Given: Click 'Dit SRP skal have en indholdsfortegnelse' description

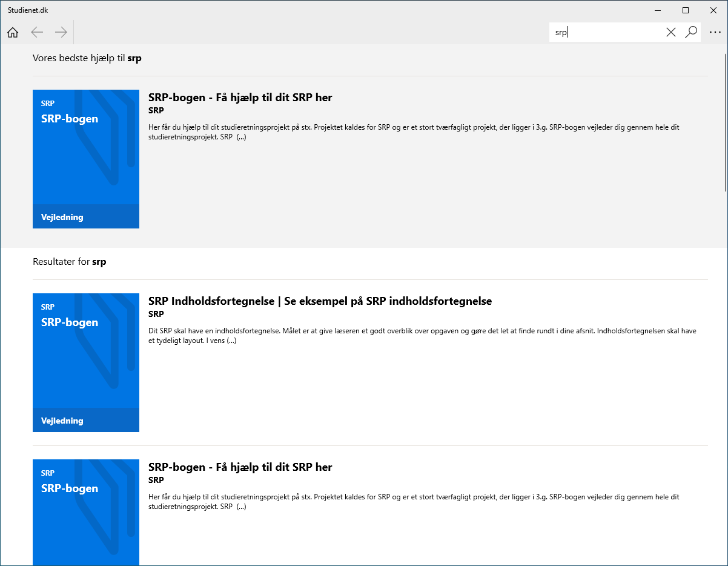Looking at the screenshot, I should click(x=422, y=336).
